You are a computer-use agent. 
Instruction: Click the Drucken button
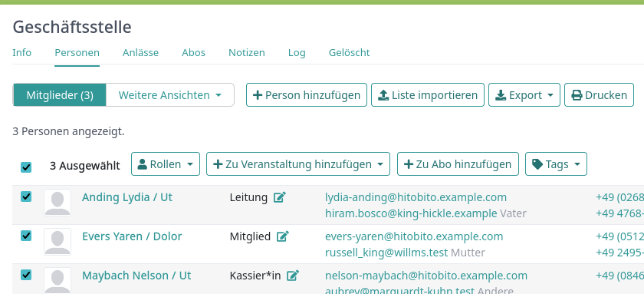[600, 95]
